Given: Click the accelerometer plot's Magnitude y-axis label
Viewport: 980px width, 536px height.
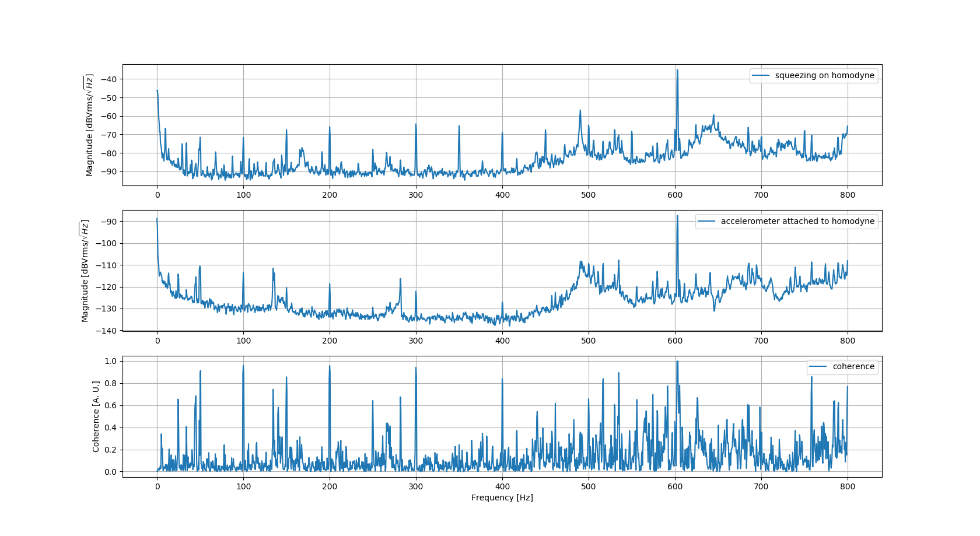Looking at the screenshot, I should tap(85, 271).
